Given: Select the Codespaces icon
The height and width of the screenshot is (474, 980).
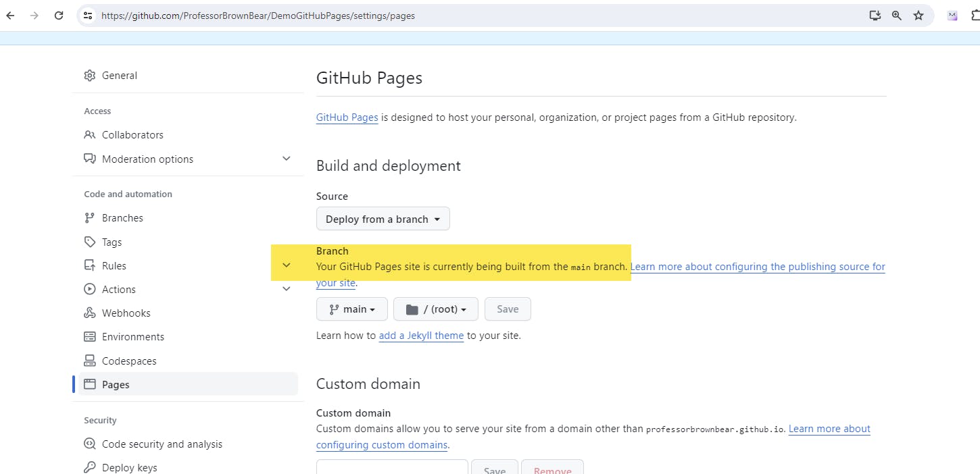Looking at the screenshot, I should pyautogui.click(x=90, y=360).
